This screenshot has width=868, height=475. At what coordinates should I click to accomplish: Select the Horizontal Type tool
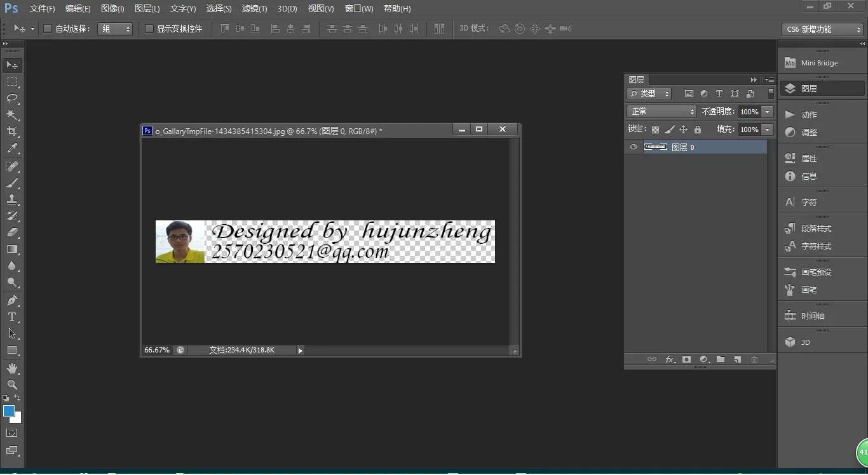(12, 317)
